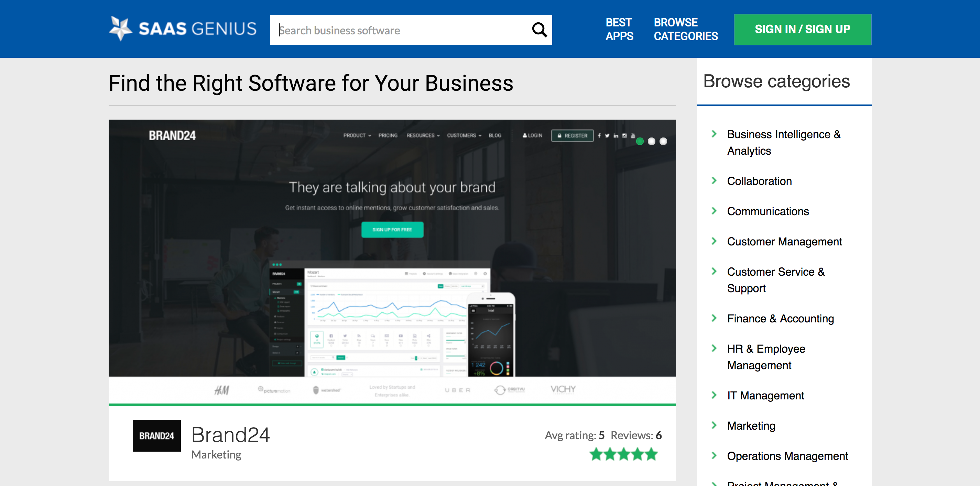Click the five-star rating for Brand24
Viewport: 980px width, 486px height.
623,454
